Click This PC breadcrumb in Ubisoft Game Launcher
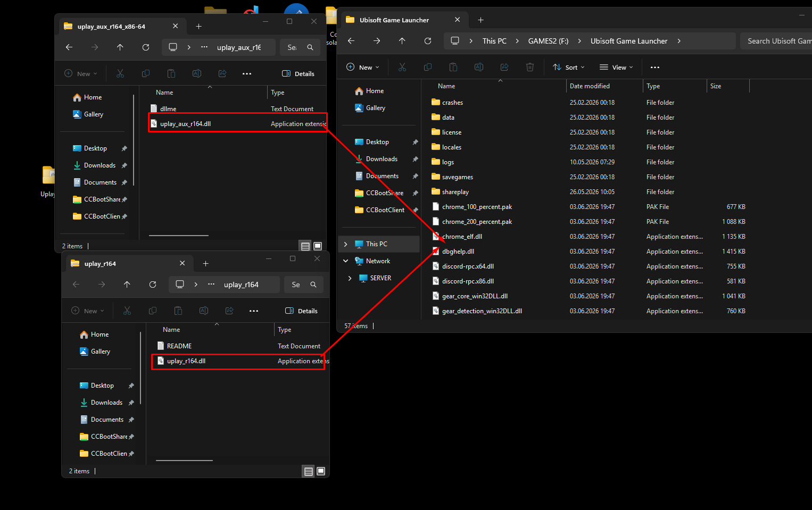The width and height of the screenshot is (812, 510). point(494,41)
